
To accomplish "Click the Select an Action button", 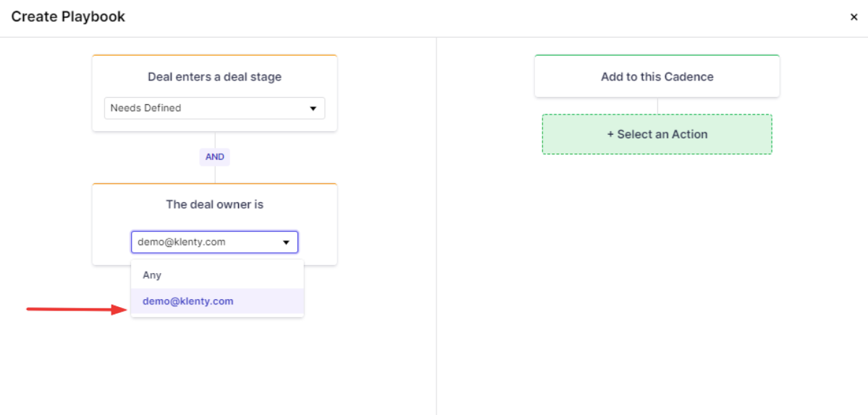I will click(657, 134).
